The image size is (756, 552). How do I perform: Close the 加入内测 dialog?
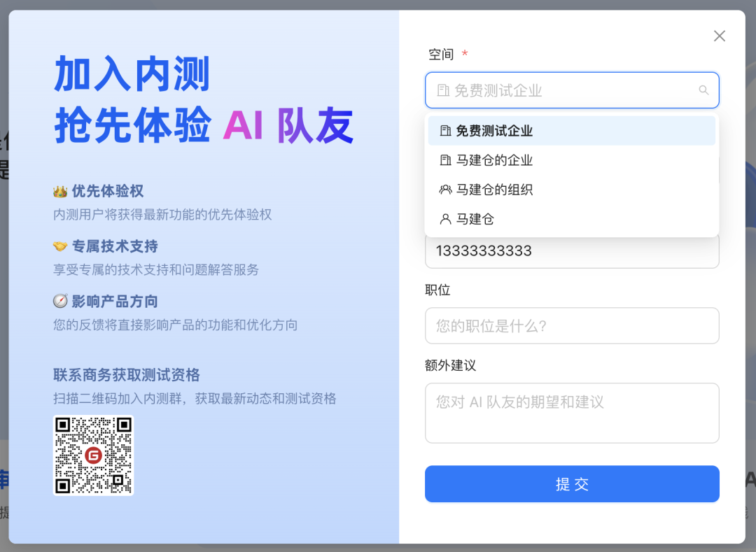(x=720, y=36)
